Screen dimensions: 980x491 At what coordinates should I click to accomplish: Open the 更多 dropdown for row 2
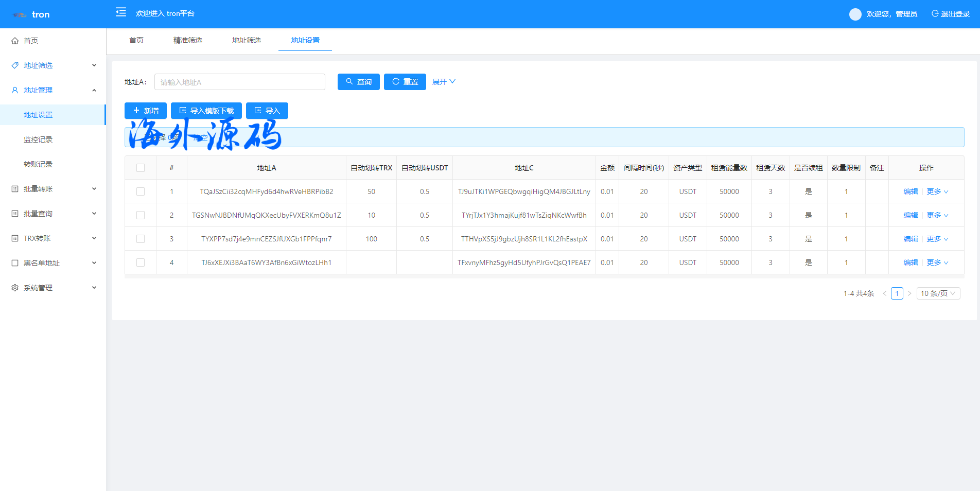coord(937,215)
